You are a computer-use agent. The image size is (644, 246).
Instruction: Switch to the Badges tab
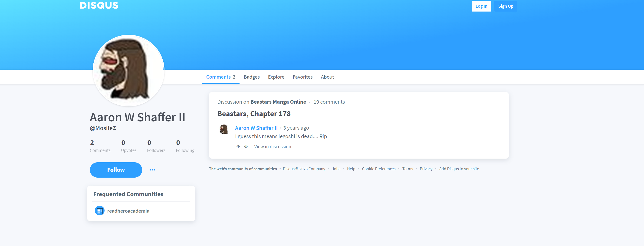click(x=252, y=77)
